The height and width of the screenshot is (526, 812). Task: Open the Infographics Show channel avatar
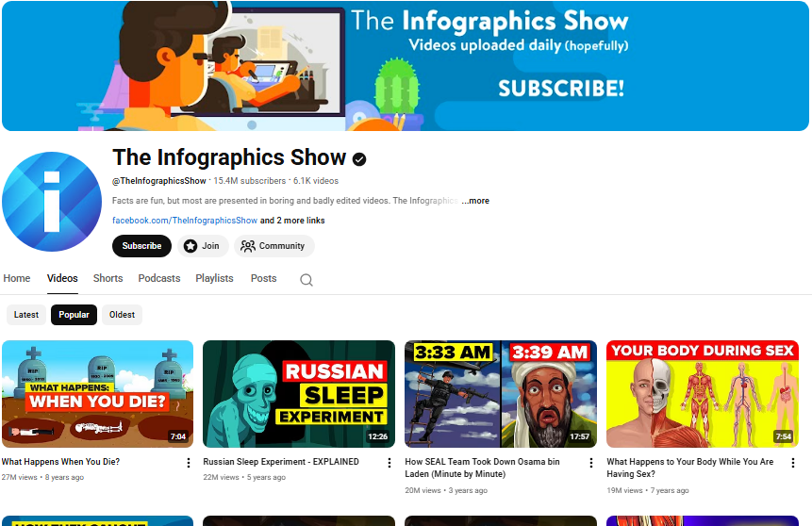tap(52, 202)
